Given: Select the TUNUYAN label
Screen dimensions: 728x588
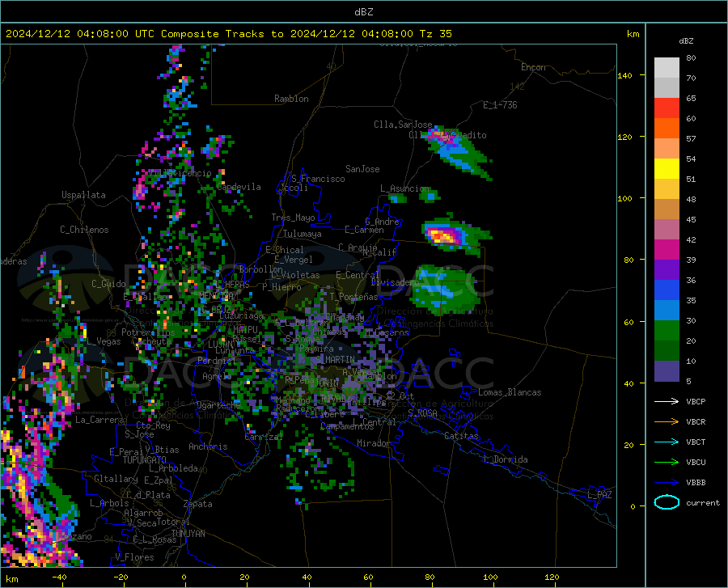Looking at the screenshot, I should pyautogui.click(x=188, y=534).
